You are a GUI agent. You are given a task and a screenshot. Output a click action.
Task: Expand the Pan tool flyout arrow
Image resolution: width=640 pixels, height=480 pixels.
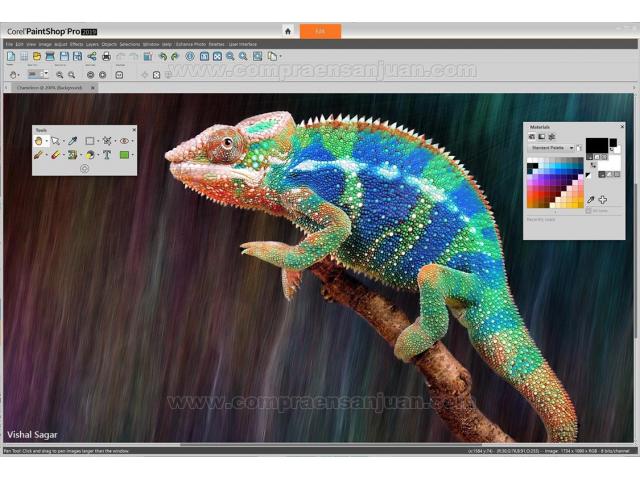[46, 141]
